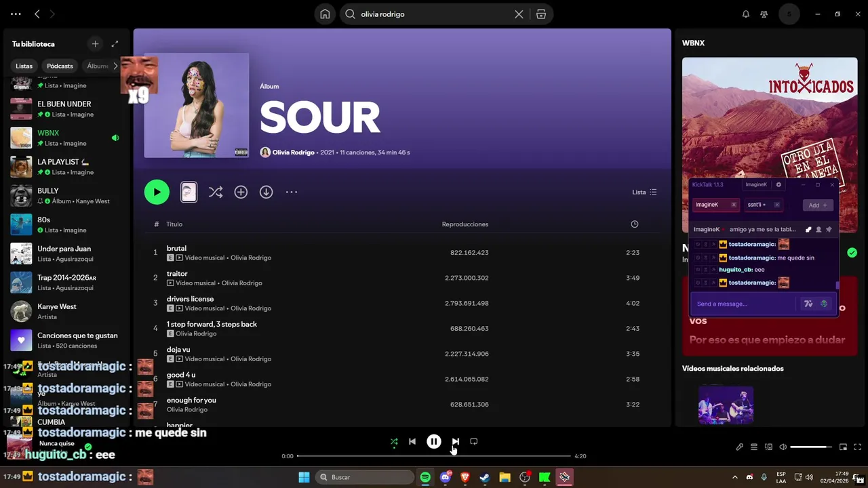Open KickTalk settings gear
Image resolution: width=868 pixels, height=488 pixels.
point(778,184)
